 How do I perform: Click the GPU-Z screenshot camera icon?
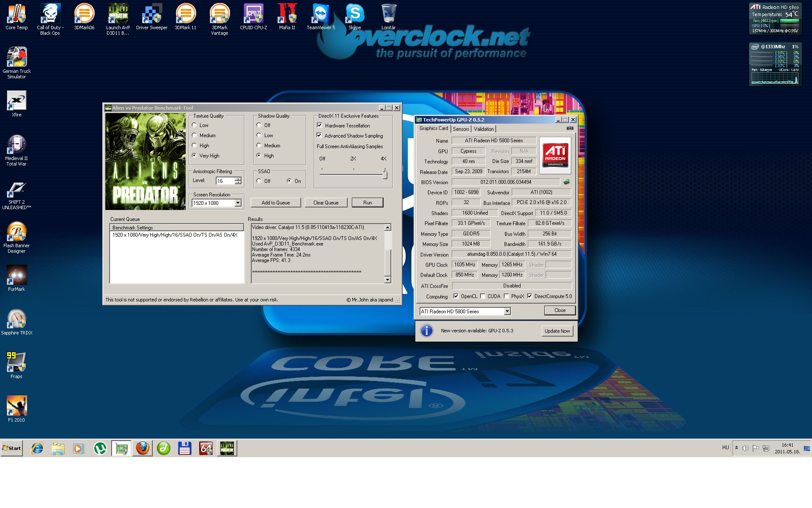tap(570, 128)
